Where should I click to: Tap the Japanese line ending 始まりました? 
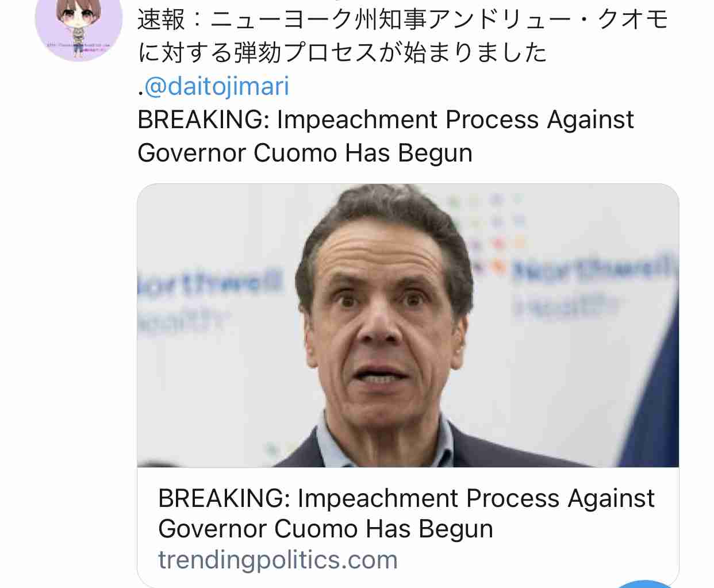[x=342, y=52]
